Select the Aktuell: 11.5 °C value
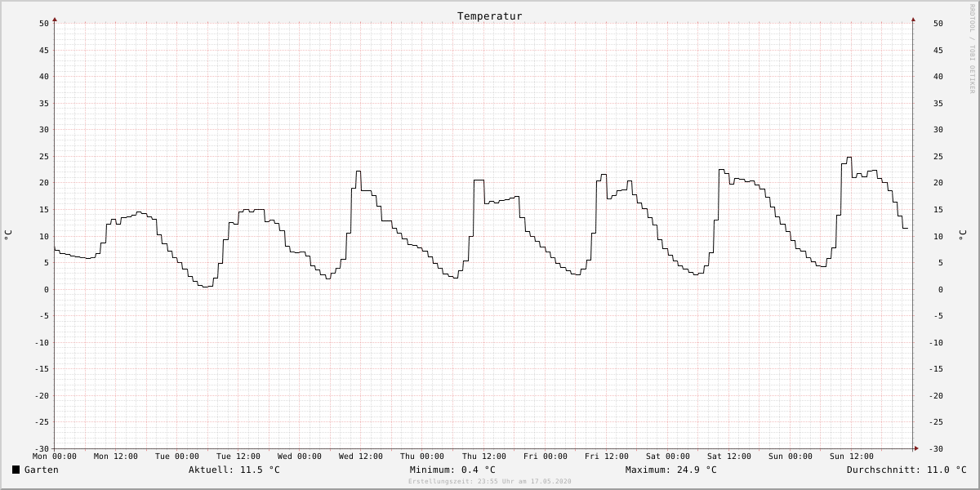The image size is (980, 490). [234, 470]
